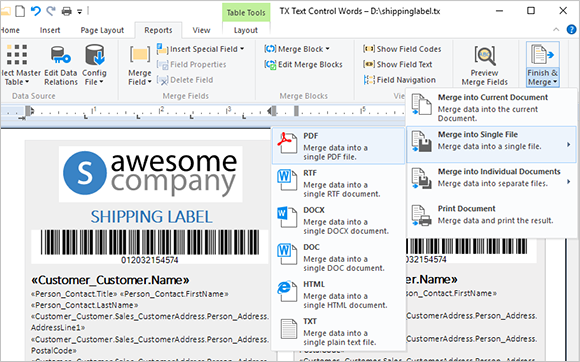Choose DOC merge output option
This screenshot has height=362, width=580.
(x=338, y=257)
